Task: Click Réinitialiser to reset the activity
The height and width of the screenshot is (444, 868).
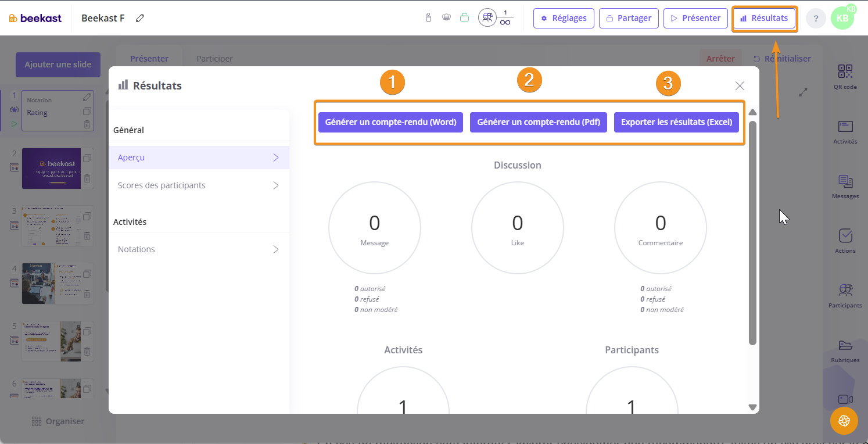Action: click(x=782, y=59)
